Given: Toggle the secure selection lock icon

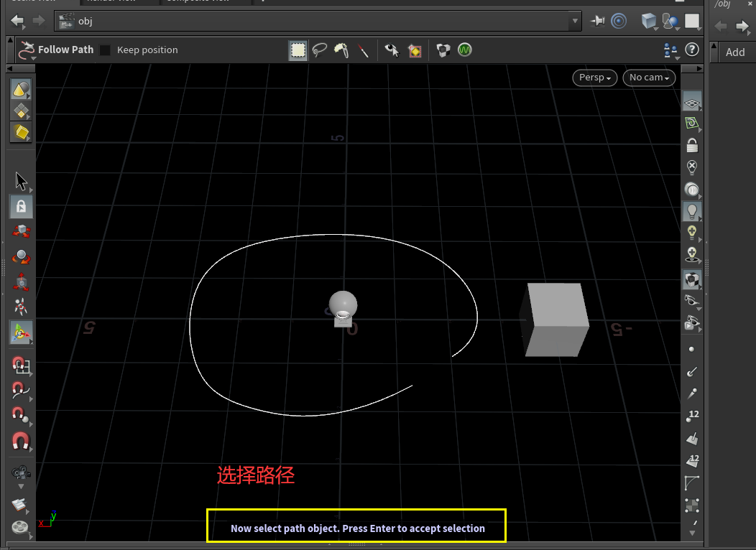Looking at the screenshot, I should pos(22,207).
